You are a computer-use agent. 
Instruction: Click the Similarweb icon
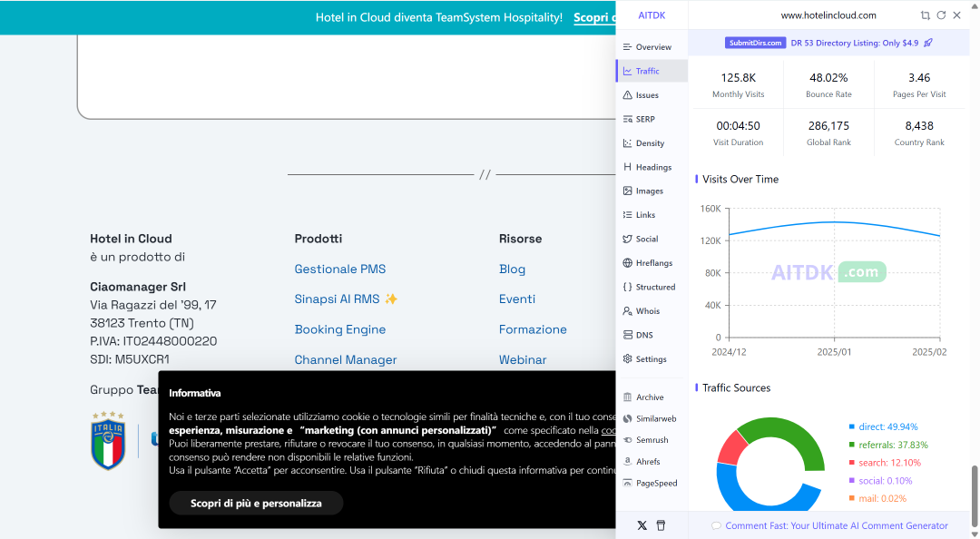coord(628,418)
